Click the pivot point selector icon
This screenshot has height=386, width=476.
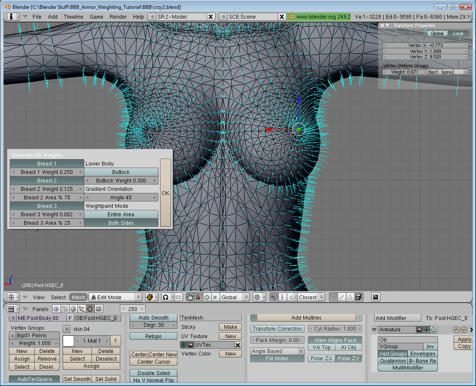point(166,297)
